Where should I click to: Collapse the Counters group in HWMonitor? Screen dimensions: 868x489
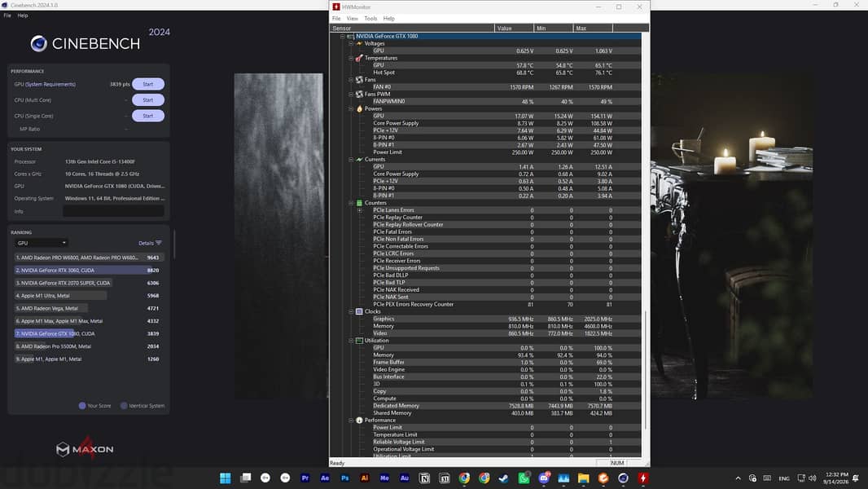tap(351, 203)
